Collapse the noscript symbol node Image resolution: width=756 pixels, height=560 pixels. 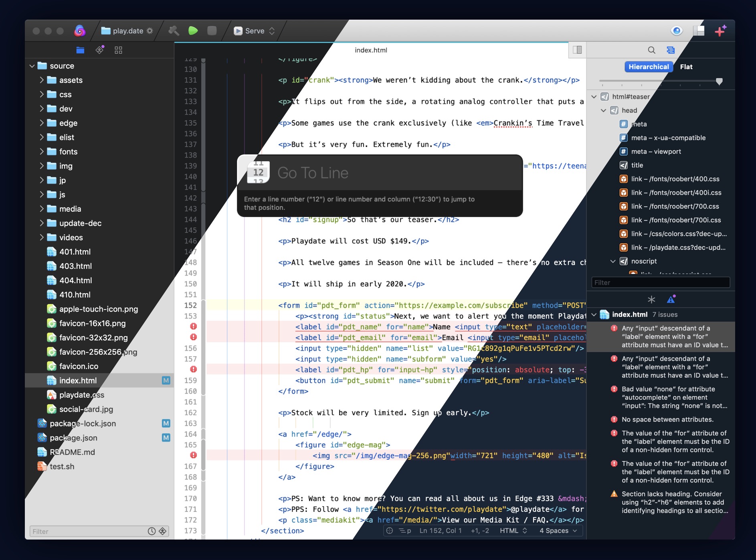click(x=612, y=261)
